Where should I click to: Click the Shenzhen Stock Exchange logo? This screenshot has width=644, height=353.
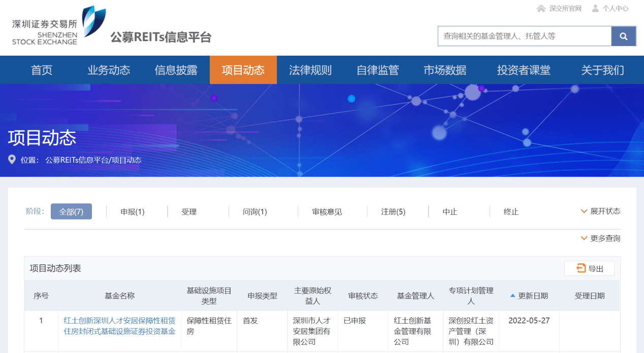point(59,25)
